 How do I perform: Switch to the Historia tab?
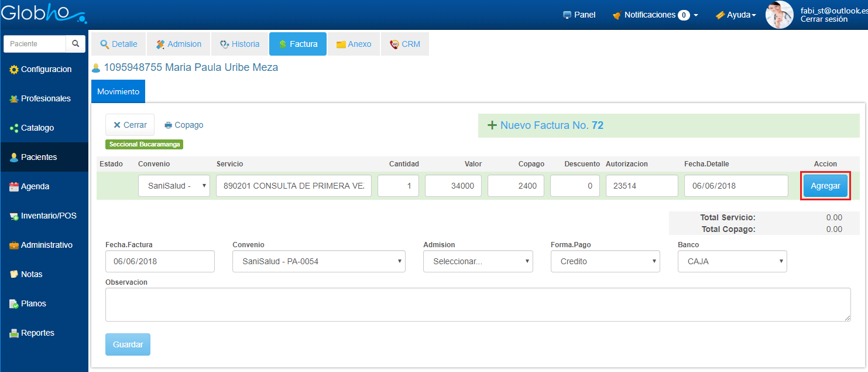pyautogui.click(x=239, y=44)
